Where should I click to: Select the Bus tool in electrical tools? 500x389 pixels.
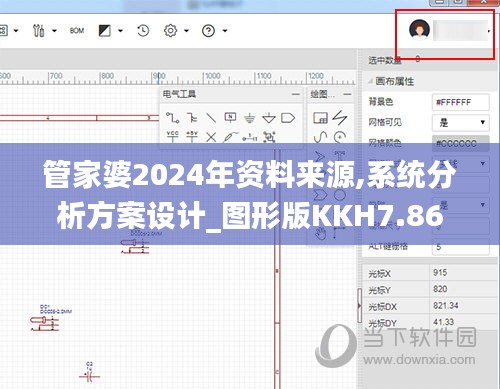(192, 118)
